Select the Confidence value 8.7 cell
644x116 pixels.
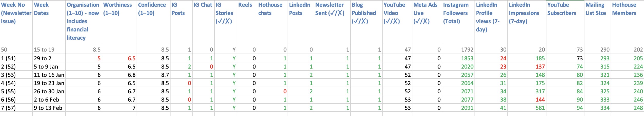[x=153, y=75]
